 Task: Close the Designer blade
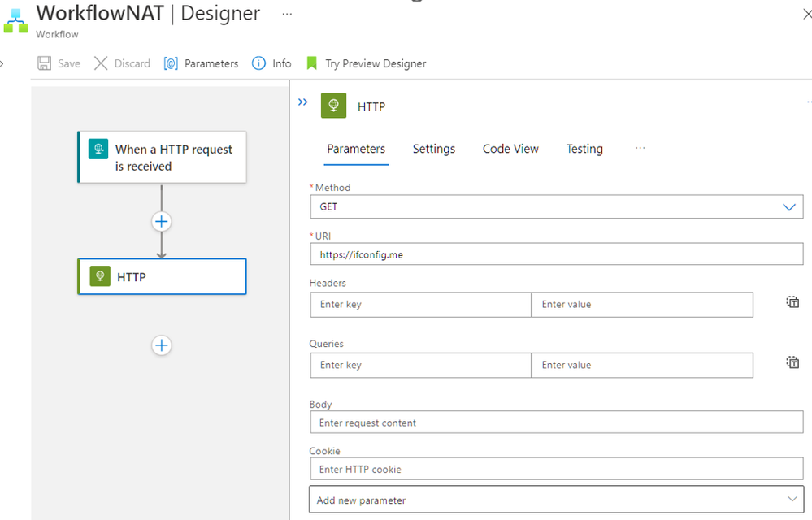click(x=807, y=14)
